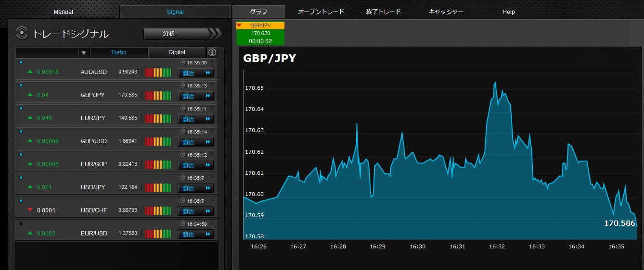Viewport: 644px width, 270px height.
Task: Click the 16:32 time axis label
Action: pos(497,246)
